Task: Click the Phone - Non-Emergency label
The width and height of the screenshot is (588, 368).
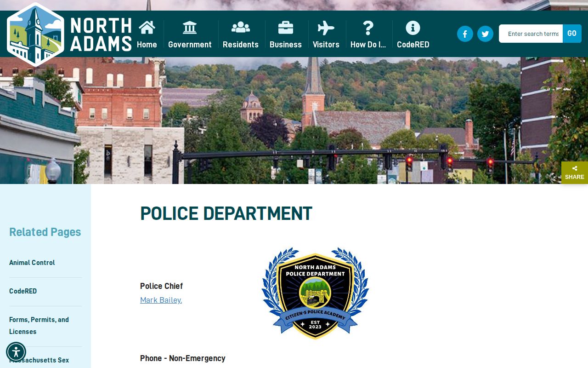Action: tap(183, 358)
